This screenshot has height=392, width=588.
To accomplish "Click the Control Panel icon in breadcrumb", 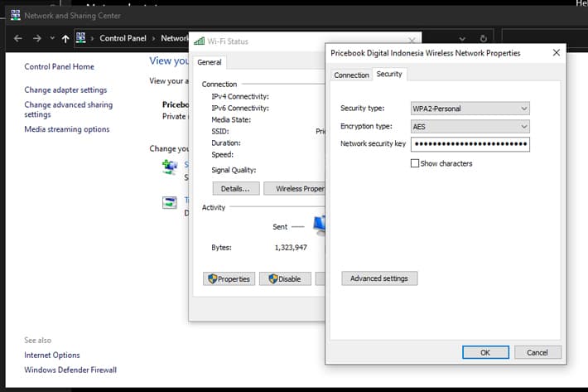I will click(80, 38).
